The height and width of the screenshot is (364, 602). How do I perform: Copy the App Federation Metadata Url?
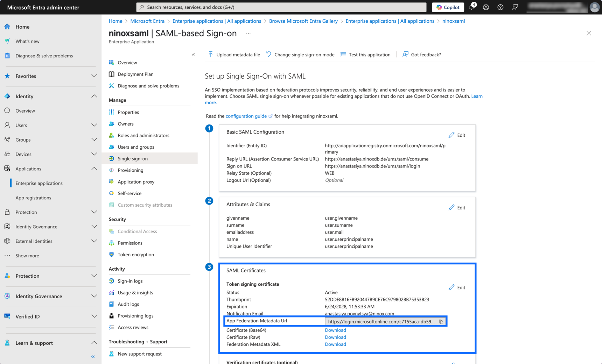[x=441, y=322]
